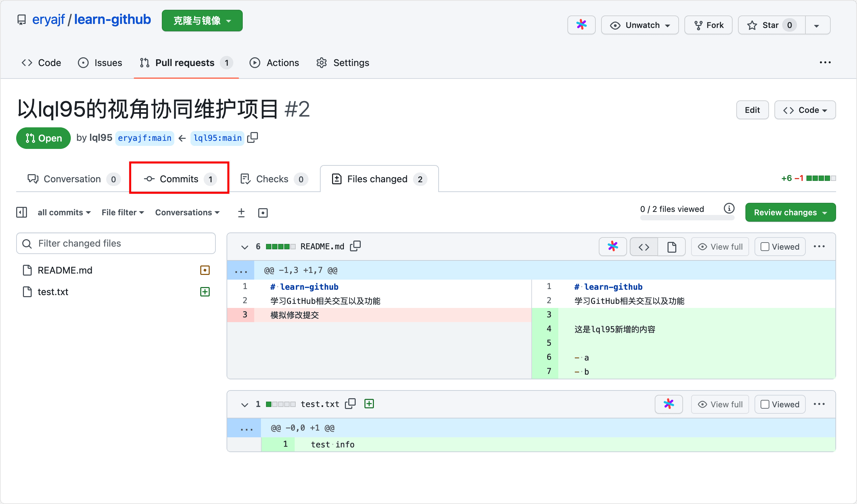Copy the lql95:main branch name
The image size is (857, 504).
pos(252,137)
